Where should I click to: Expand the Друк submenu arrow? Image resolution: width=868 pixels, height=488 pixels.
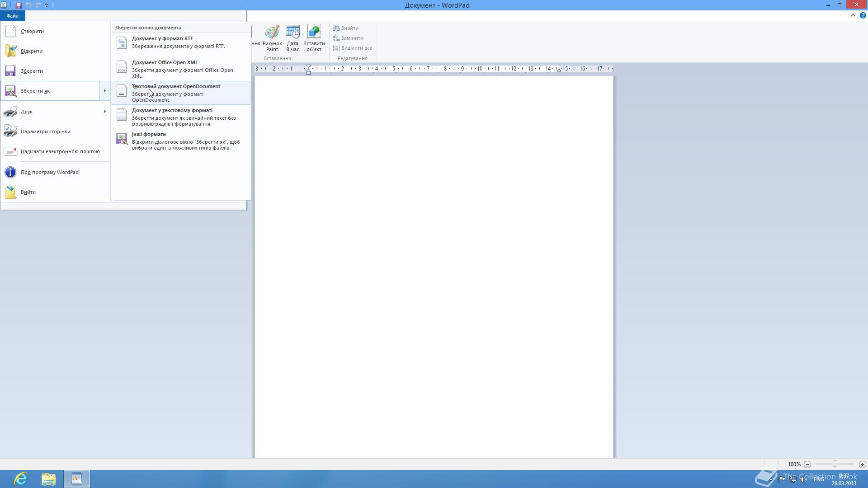tap(104, 112)
